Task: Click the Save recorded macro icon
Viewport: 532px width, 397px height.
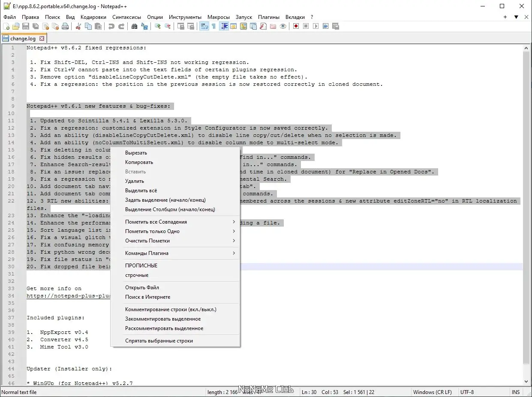Action: pyautogui.click(x=335, y=26)
